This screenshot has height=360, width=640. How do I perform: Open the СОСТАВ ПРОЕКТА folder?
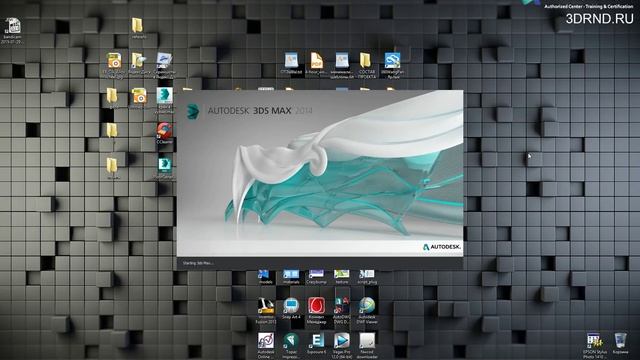pos(366,64)
